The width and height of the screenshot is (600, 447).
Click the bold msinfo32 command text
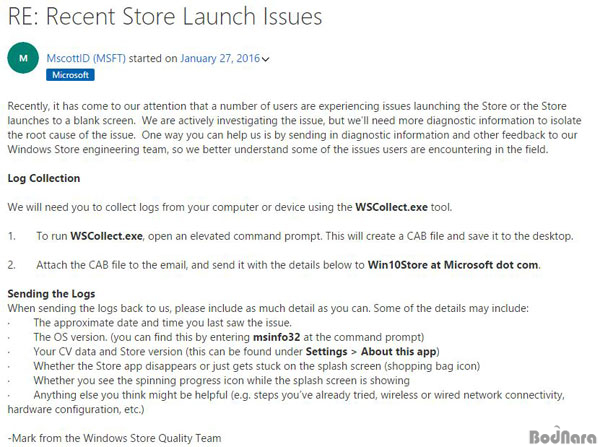pyautogui.click(x=277, y=337)
